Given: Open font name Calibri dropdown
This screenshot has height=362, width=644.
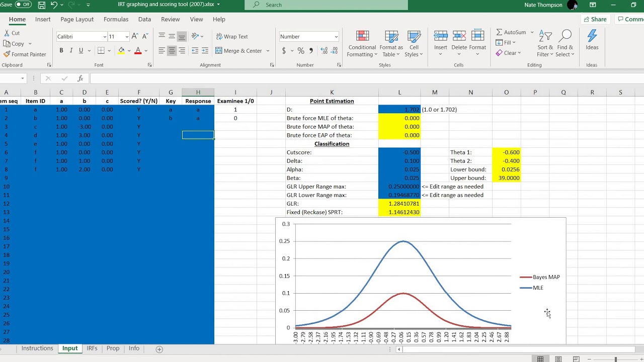Looking at the screenshot, I should 105,37.
